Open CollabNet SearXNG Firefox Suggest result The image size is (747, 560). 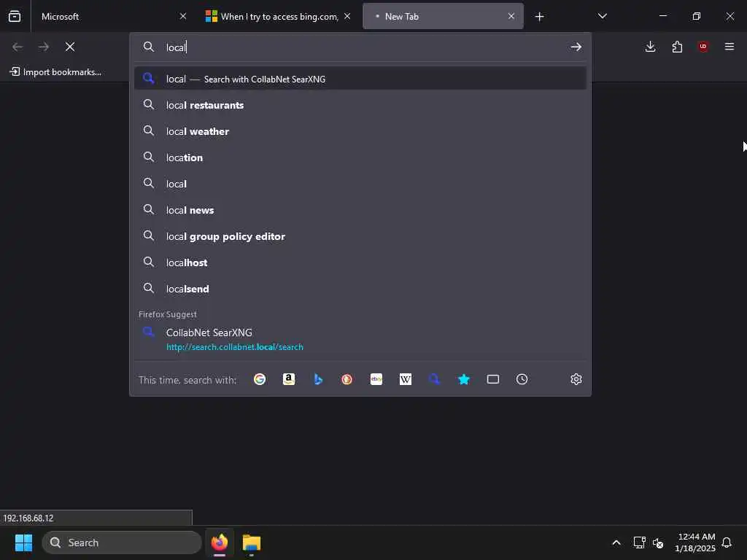tap(360, 339)
